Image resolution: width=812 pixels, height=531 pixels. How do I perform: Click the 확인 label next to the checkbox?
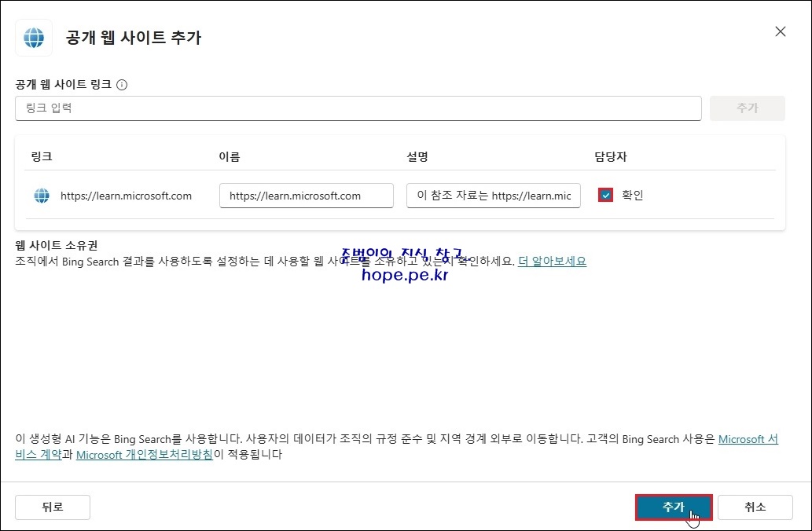(x=632, y=195)
